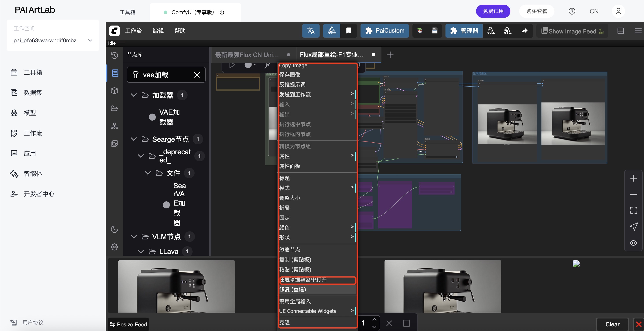
Task: Click the share arrow icon in toolbar
Action: point(524,31)
